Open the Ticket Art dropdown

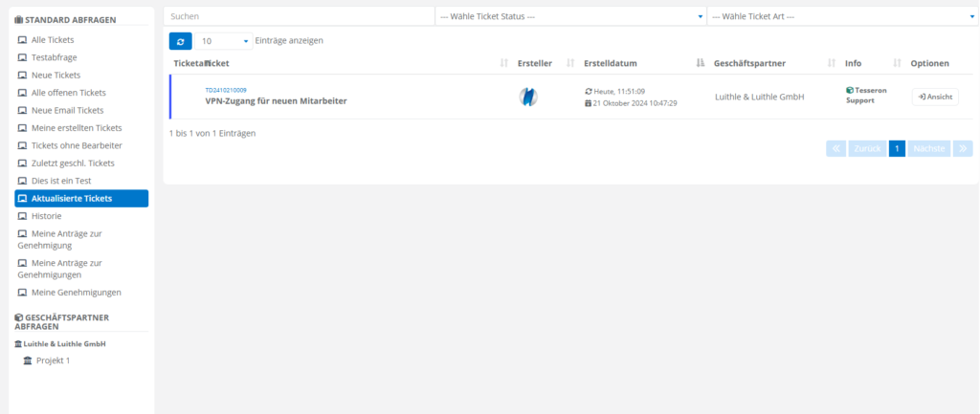(841, 16)
